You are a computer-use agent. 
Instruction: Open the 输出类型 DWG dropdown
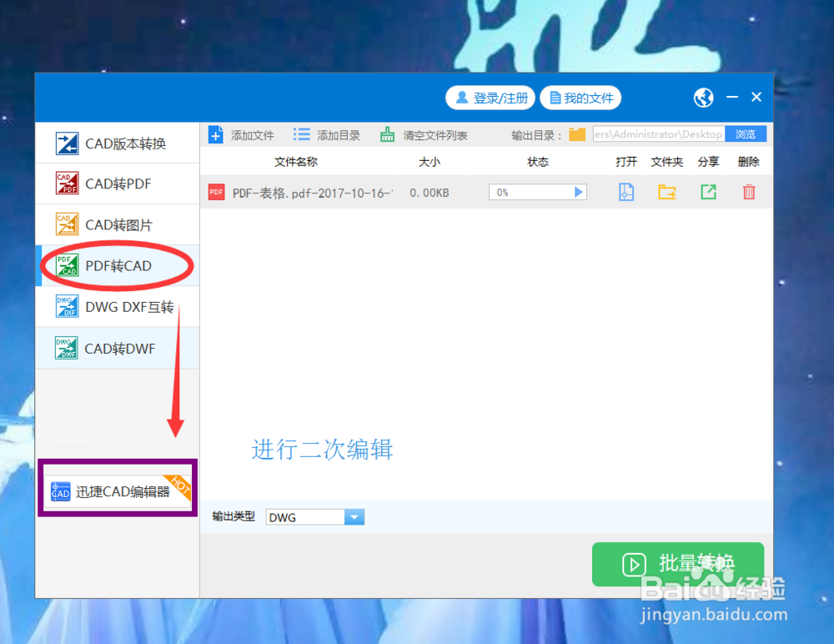tap(354, 516)
